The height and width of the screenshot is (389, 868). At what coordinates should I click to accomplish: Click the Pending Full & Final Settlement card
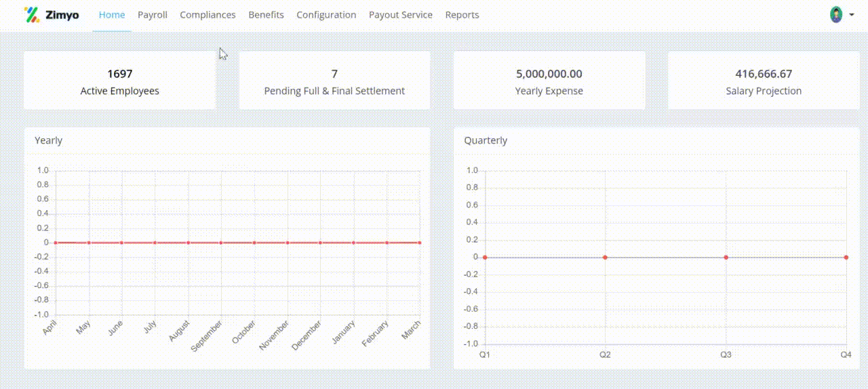coord(334,81)
